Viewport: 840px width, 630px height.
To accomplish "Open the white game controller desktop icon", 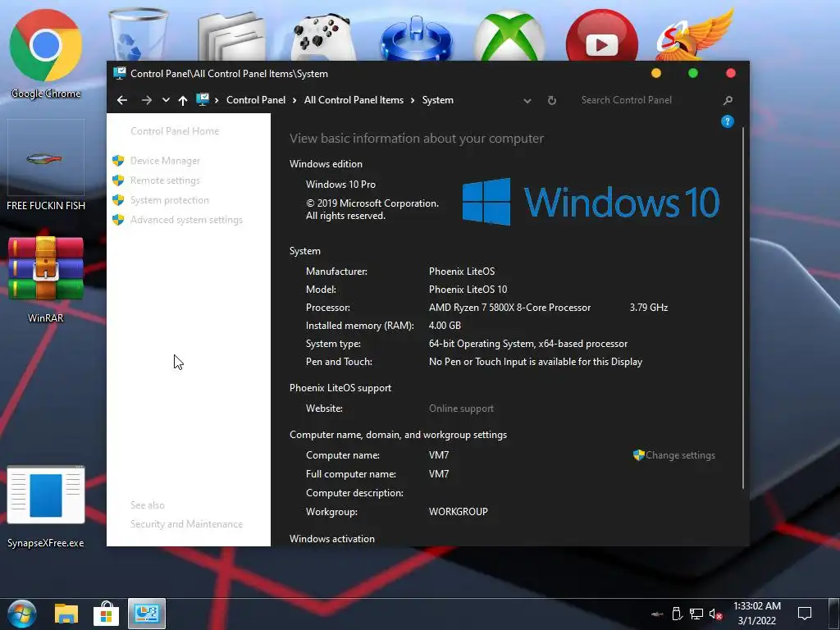I will [x=323, y=36].
